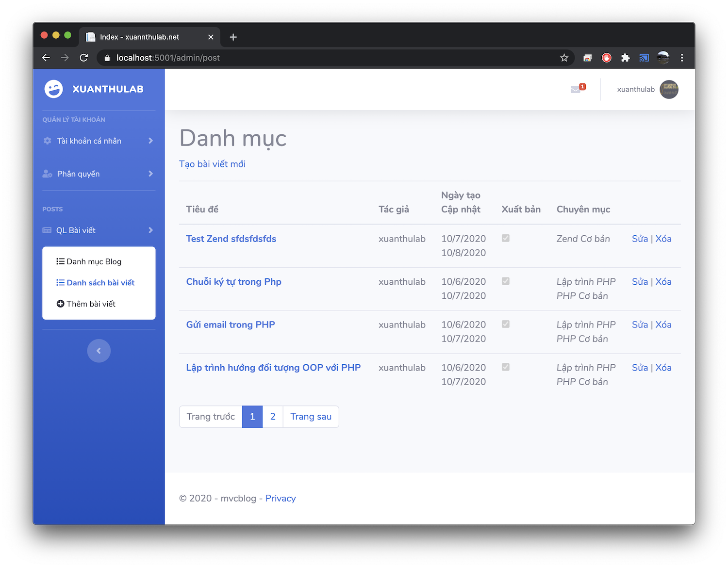
Task: Click the XUANTHULAB smiley logo icon
Action: 53,89
